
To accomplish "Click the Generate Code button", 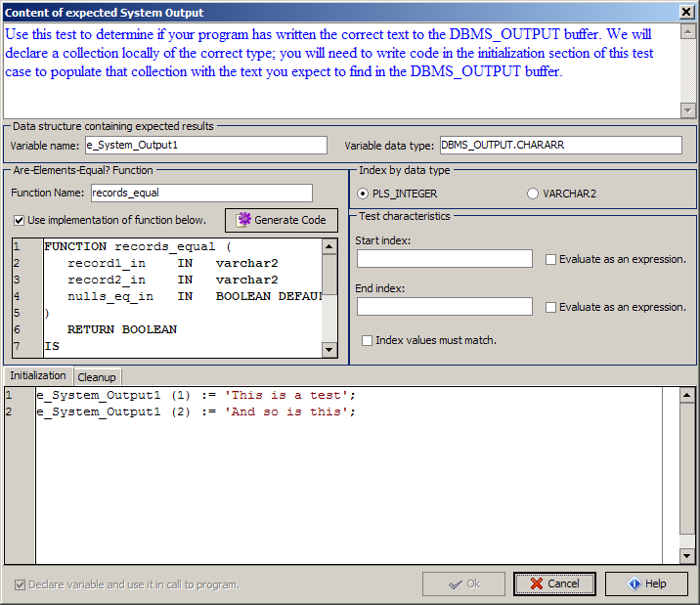I will click(282, 220).
